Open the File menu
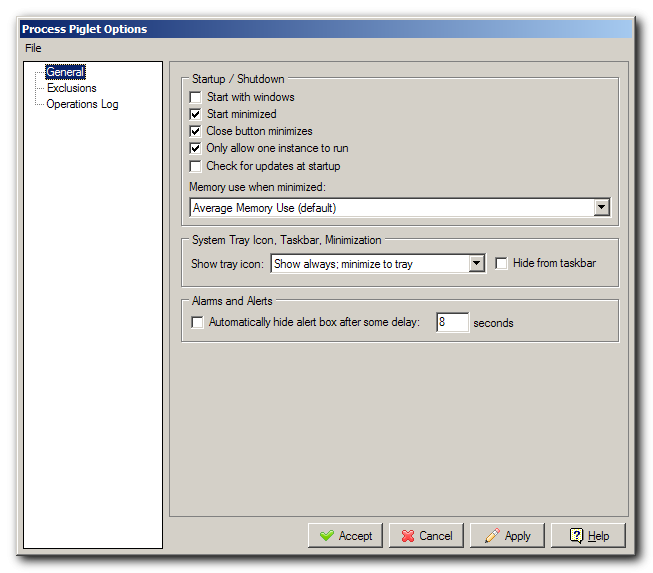Screen dimensions: 653x573 pyautogui.click(x=33, y=48)
